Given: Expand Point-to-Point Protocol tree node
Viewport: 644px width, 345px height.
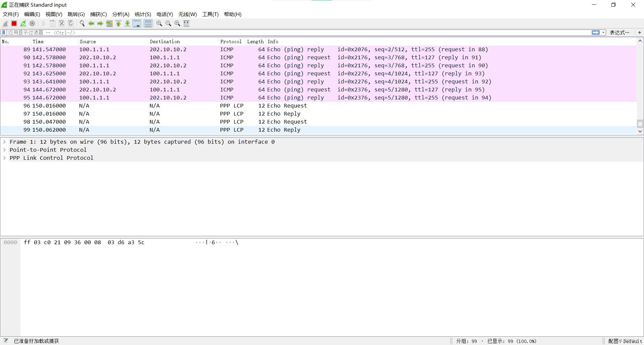Looking at the screenshot, I should 5,150.
